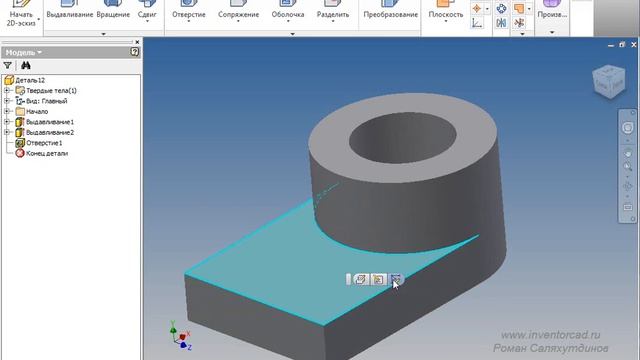Click the middle mini-toolbar feature icon
Image resolution: width=640 pixels, height=360 pixels.
[378, 279]
